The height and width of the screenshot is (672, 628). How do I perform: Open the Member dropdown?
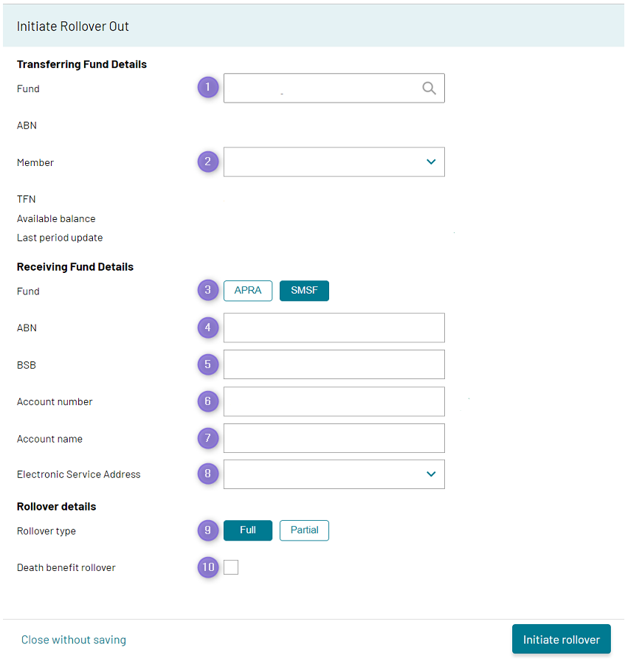click(334, 162)
